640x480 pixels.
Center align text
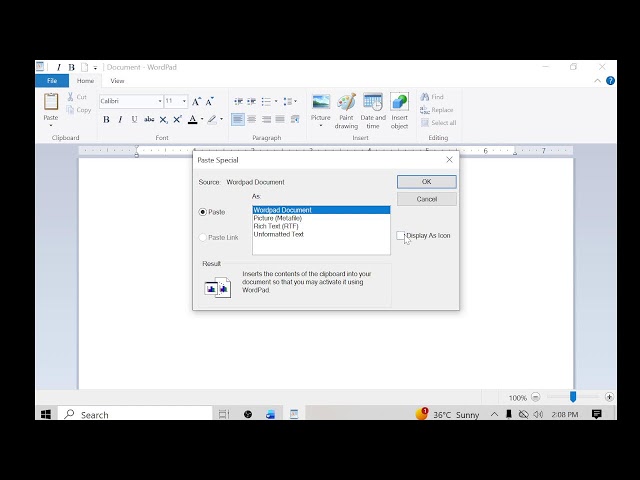(252, 119)
